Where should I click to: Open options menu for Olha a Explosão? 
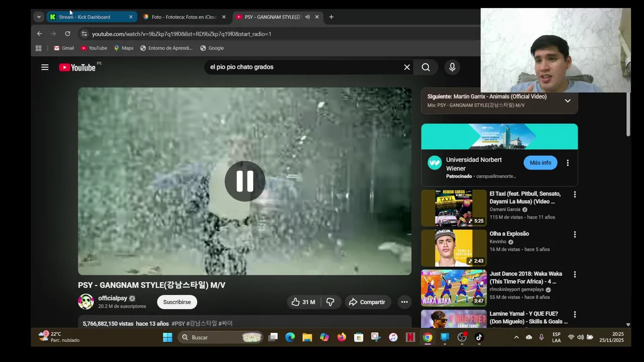(575, 235)
